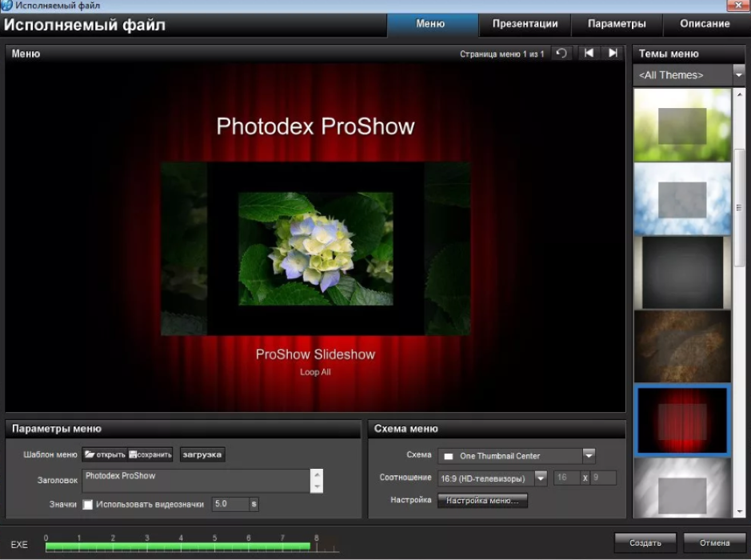Open the Описание tab
The height and width of the screenshot is (560, 751).
coord(705,24)
